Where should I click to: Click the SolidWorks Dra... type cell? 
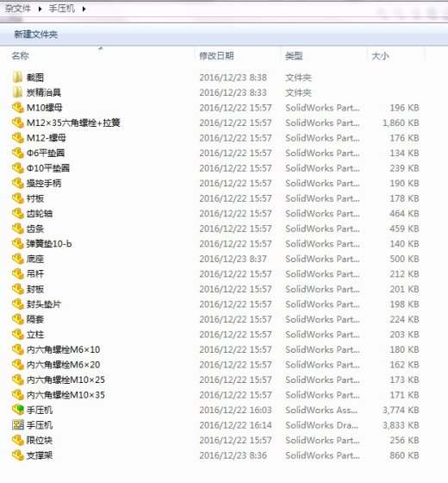pos(321,424)
